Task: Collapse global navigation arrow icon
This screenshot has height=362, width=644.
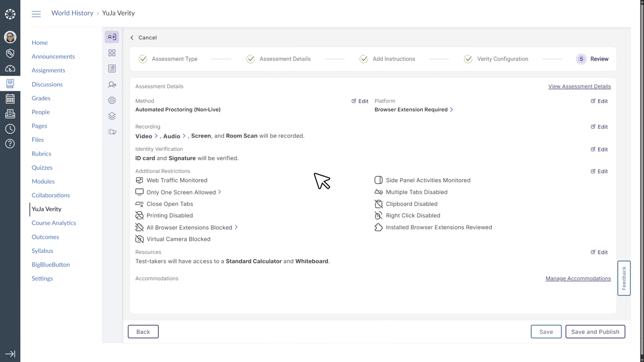Action: click(10, 354)
